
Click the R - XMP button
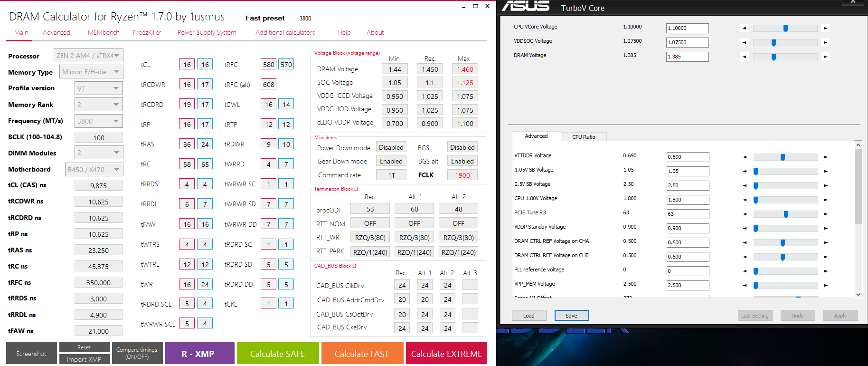pos(199,354)
